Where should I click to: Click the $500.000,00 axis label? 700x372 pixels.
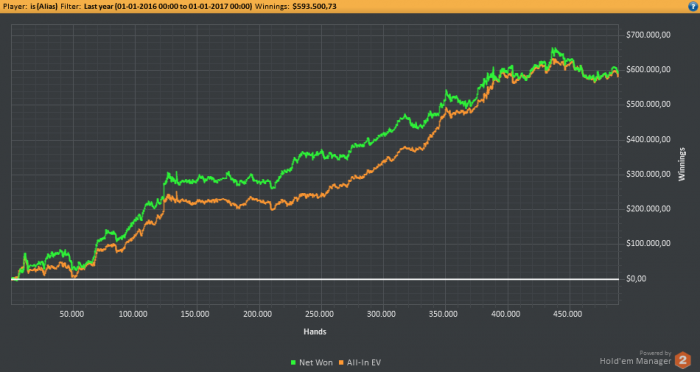tap(648, 104)
